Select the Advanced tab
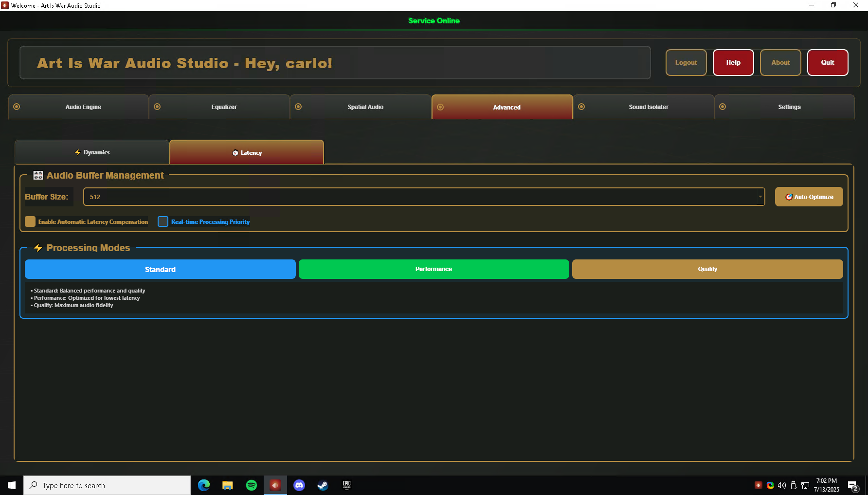868x495 pixels. point(502,107)
